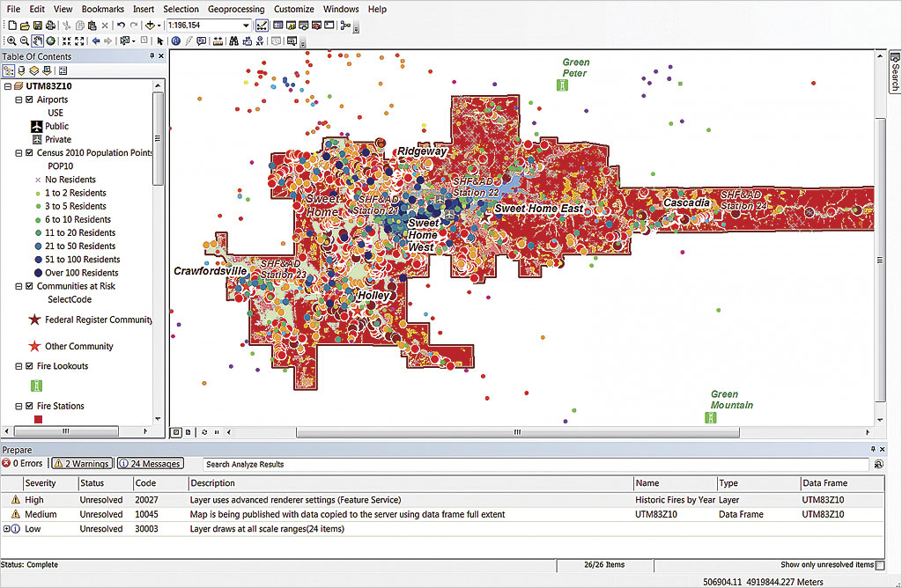Activate the Pan hand tool
This screenshot has width=902, height=588.
(x=37, y=40)
